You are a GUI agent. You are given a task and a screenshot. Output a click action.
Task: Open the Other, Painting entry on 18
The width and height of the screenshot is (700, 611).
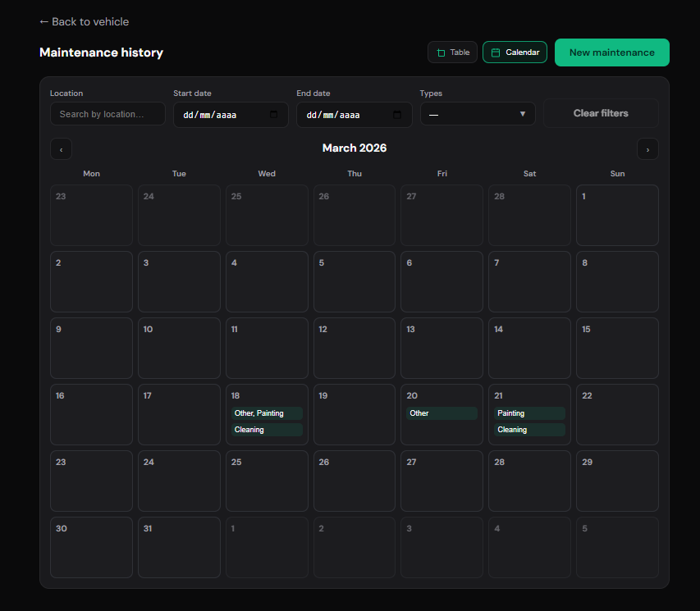(267, 413)
